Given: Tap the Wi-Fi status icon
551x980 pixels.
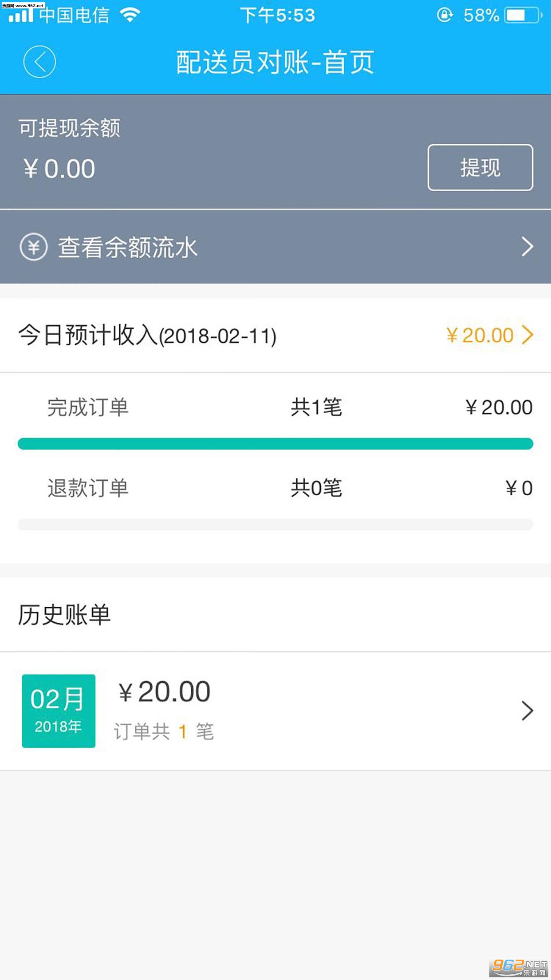Looking at the screenshot, I should 130,16.
